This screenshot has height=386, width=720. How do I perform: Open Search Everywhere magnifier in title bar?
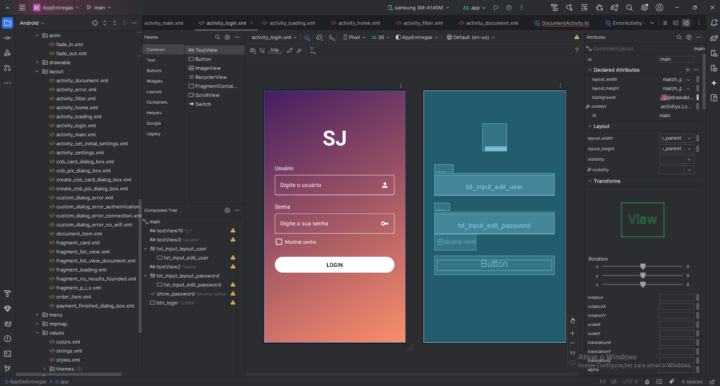tap(630, 8)
